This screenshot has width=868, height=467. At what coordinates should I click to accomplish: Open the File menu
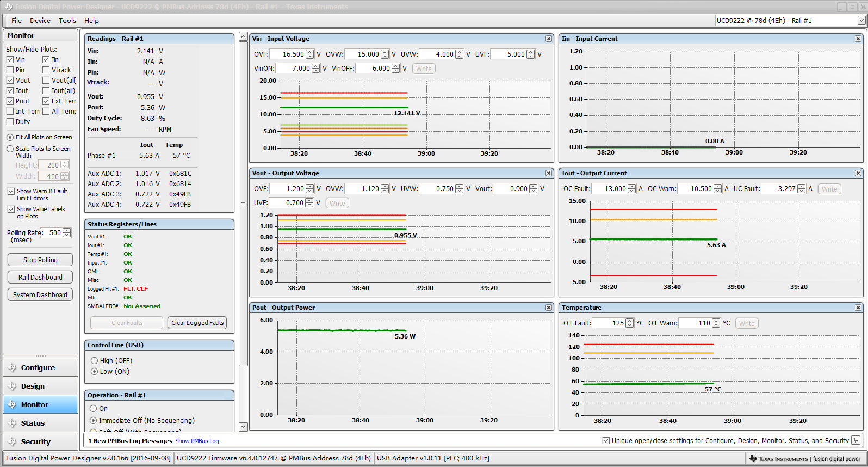[x=17, y=21]
